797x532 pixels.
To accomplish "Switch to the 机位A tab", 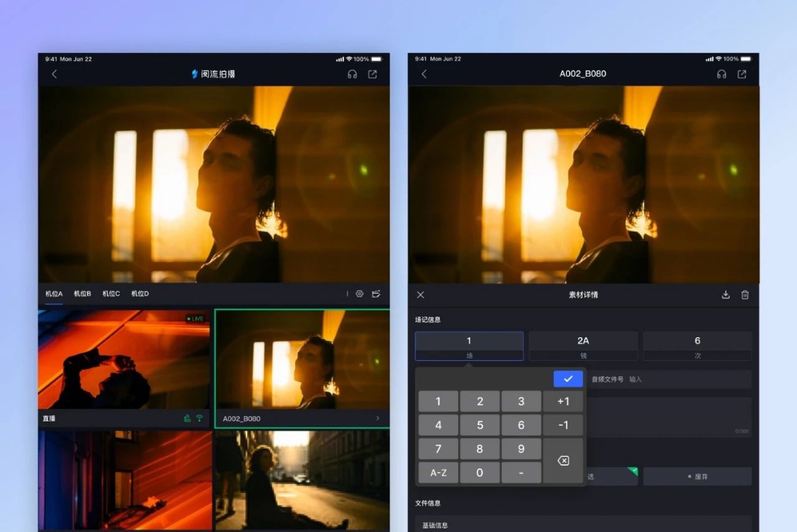I will [54, 294].
